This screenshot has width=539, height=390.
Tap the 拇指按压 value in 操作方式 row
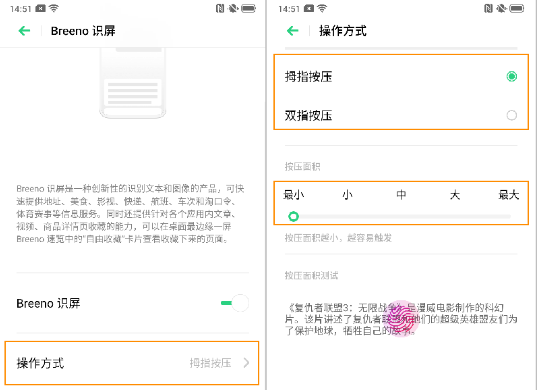click(210, 363)
